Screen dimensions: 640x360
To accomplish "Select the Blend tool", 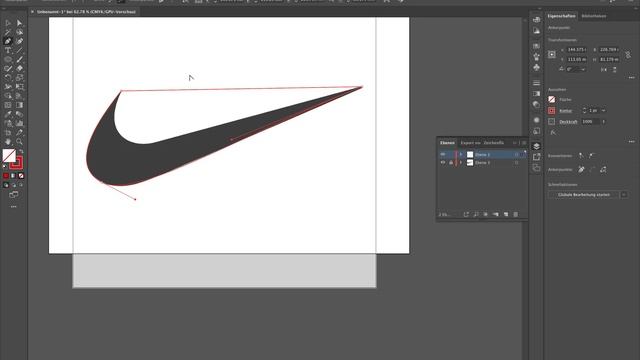I will pos(19,114).
